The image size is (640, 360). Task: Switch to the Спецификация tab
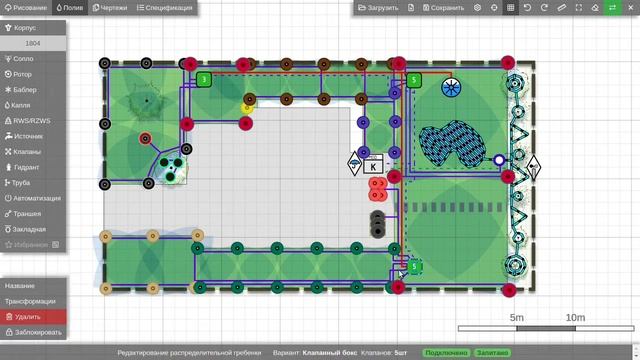[x=164, y=8]
